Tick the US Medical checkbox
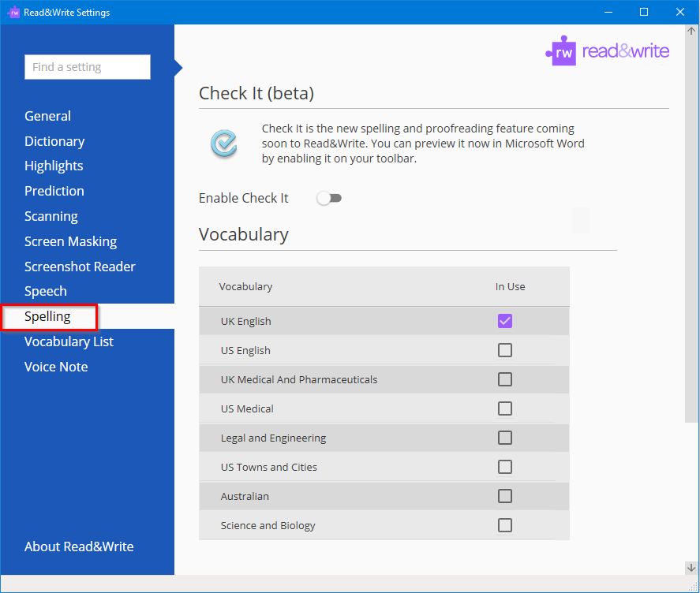 click(505, 408)
